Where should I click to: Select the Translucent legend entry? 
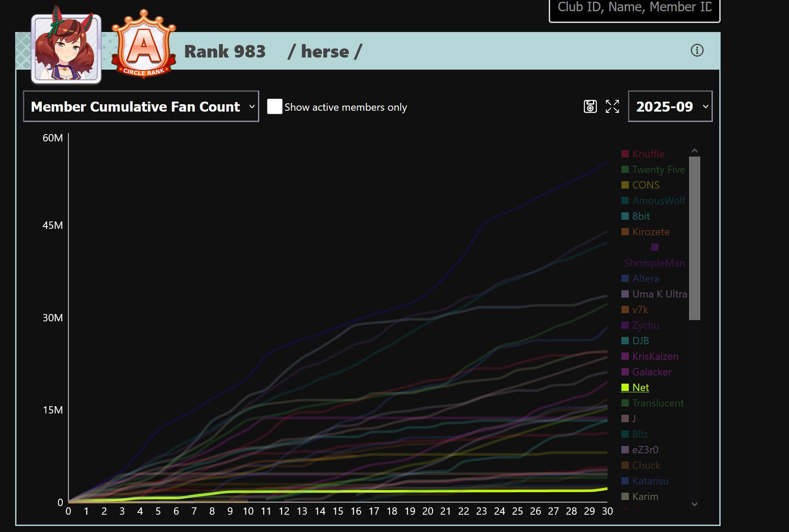653,403
